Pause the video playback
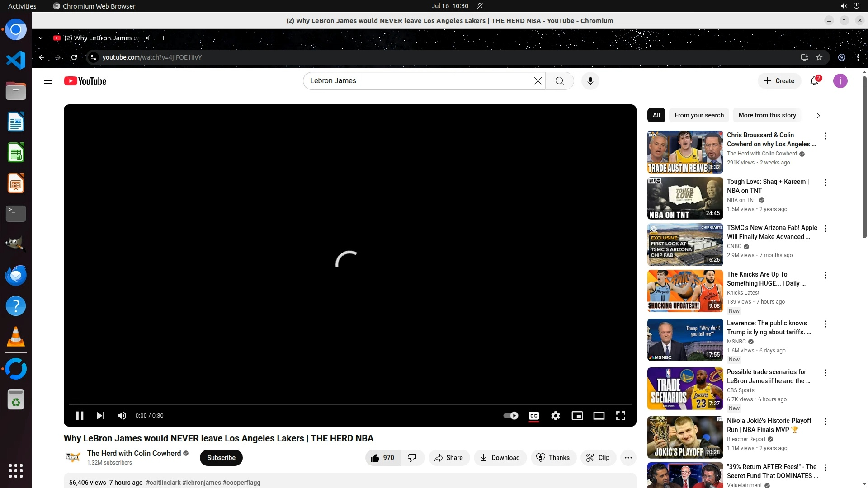868x488 pixels. (80, 416)
